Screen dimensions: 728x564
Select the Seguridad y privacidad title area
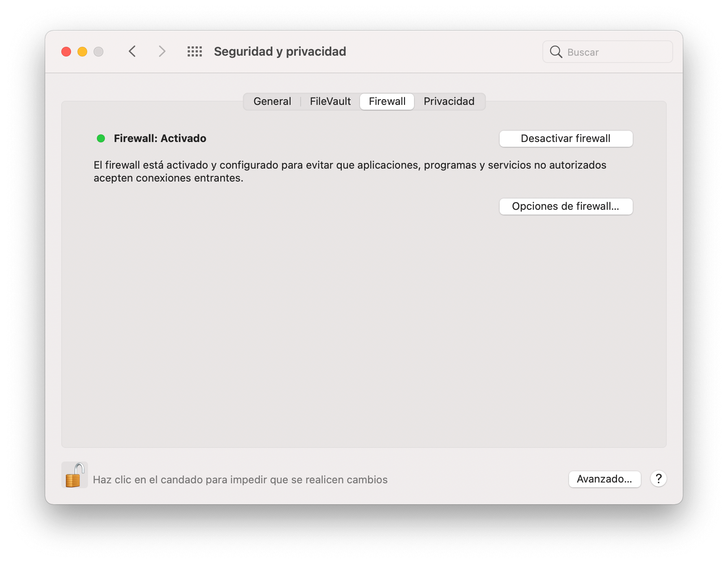point(279,52)
